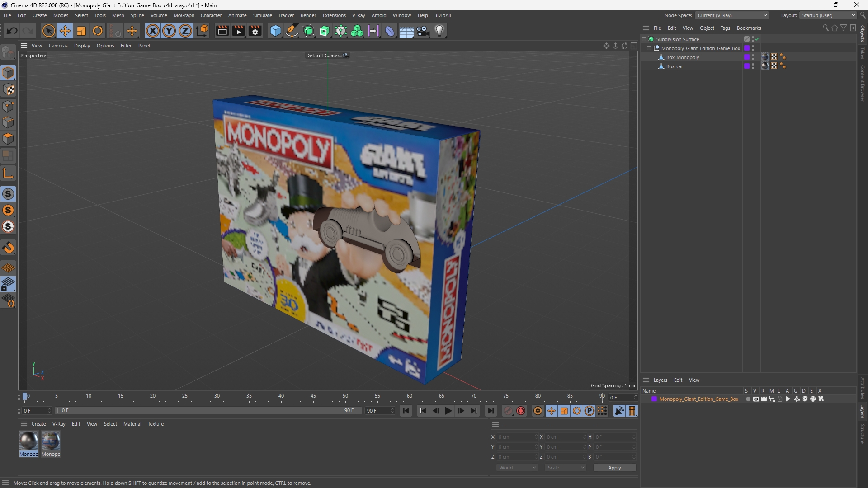
Task: Click the Apply button
Action: [x=614, y=468]
